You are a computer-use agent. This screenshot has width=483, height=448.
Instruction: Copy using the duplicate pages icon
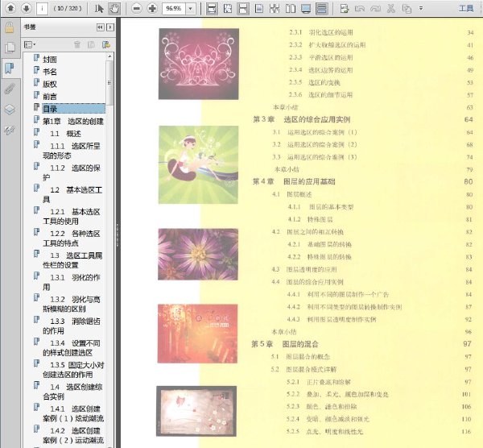(x=407, y=8)
